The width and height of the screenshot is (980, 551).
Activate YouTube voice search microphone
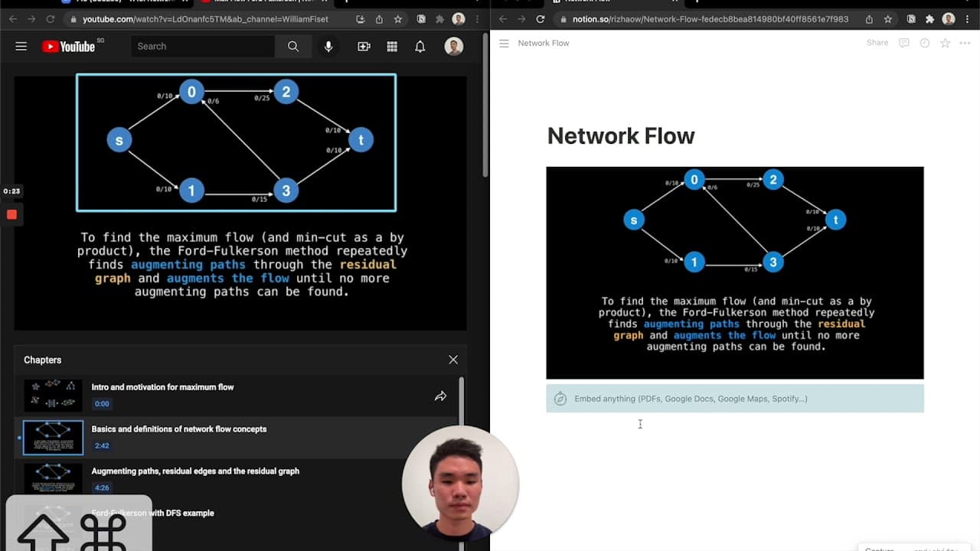(328, 47)
